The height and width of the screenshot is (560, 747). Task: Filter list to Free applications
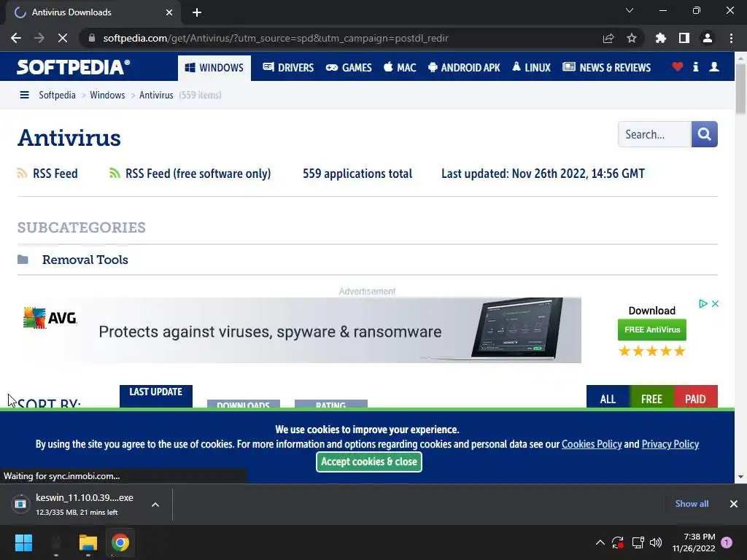(x=651, y=396)
